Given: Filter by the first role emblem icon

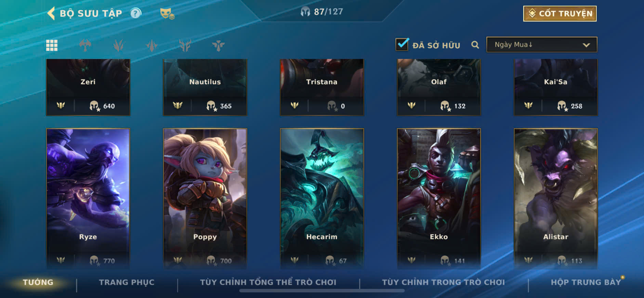Looking at the screenshot, I should 85,45.
